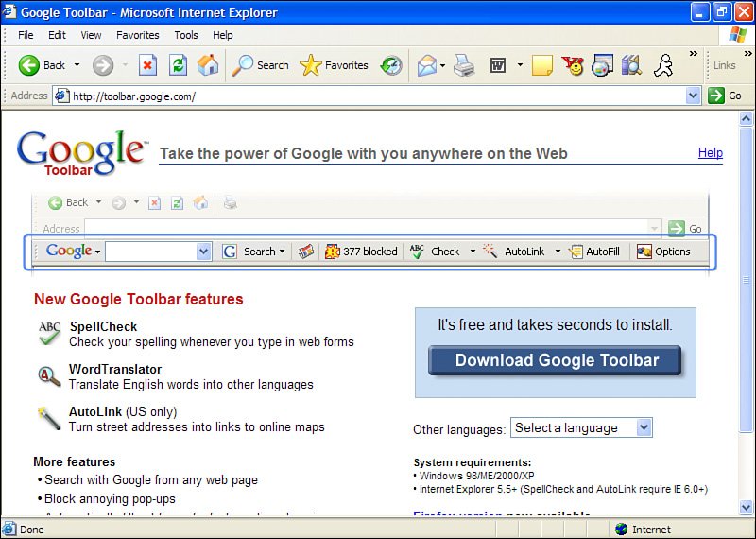Open the Yahoo Messenger smiley icon
756x539 pixels.
(573, 65)
